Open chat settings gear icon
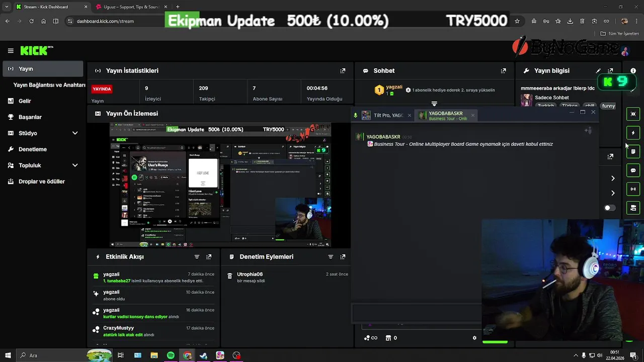This screenshot has height=362, width=644. [x=474, y=338]
